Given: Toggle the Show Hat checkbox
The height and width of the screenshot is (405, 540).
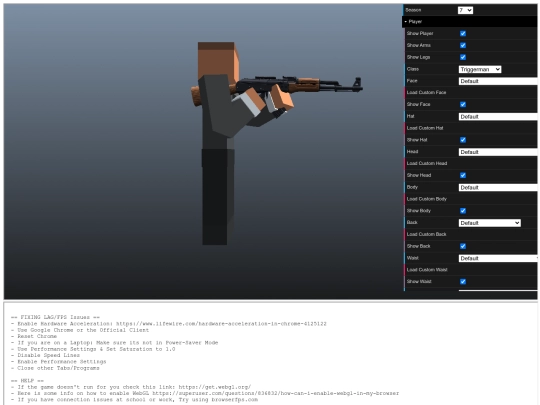Looking at the screenshot, I should [463, 140].
